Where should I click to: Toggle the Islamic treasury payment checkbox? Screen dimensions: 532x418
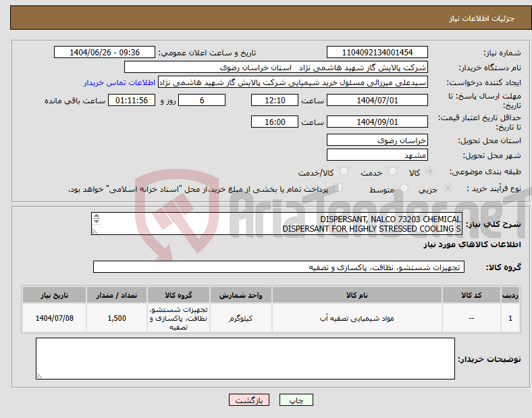338,188
